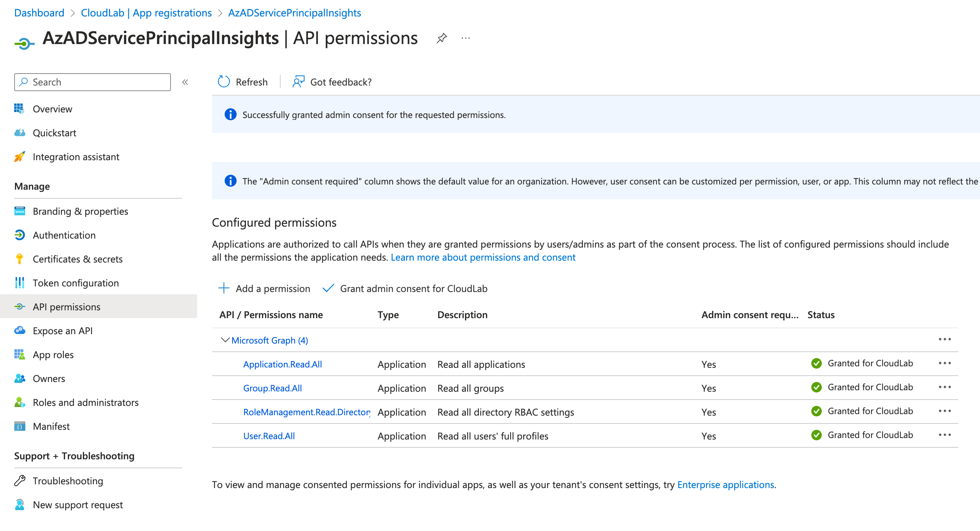Open ellipsis menu for Microsoft Graph row
Screen dimensions: 980x531
944,339
